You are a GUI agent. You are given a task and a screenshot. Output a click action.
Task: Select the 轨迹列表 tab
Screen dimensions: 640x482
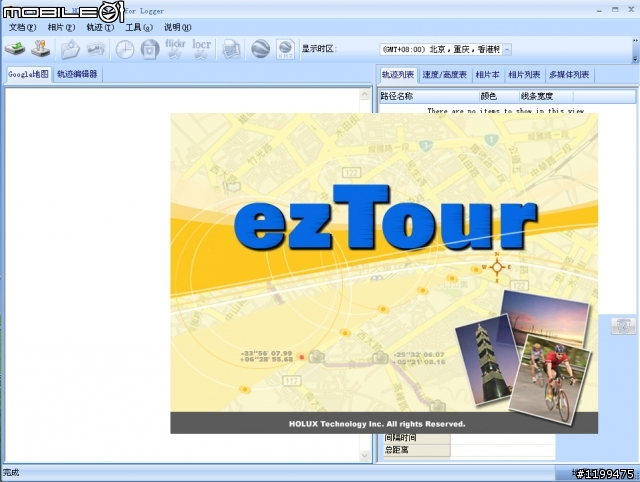(398, 75)
